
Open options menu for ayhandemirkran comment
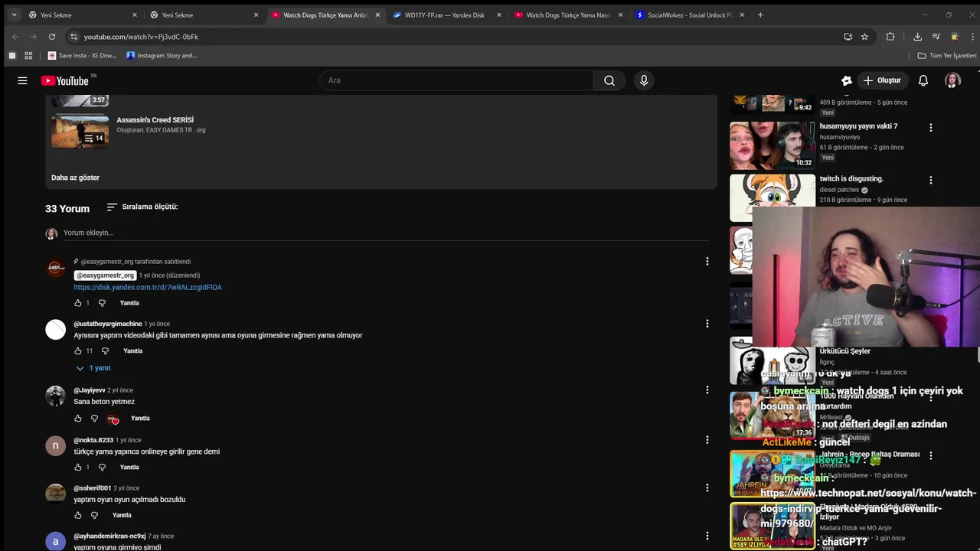point(707,536)
